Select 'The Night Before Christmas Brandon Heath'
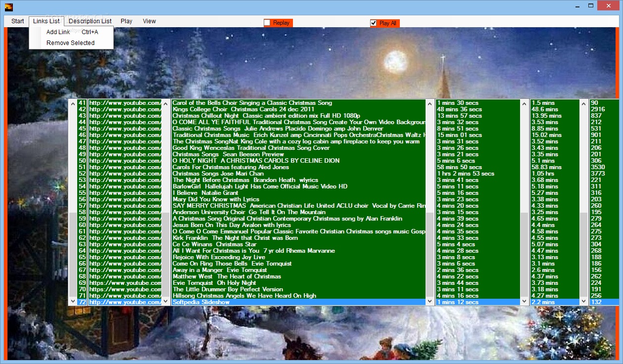 (x=298, y=180)
